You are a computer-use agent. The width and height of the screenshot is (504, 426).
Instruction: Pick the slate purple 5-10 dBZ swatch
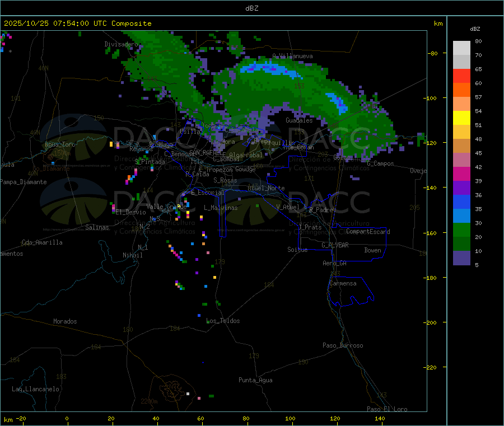(461, 258)
